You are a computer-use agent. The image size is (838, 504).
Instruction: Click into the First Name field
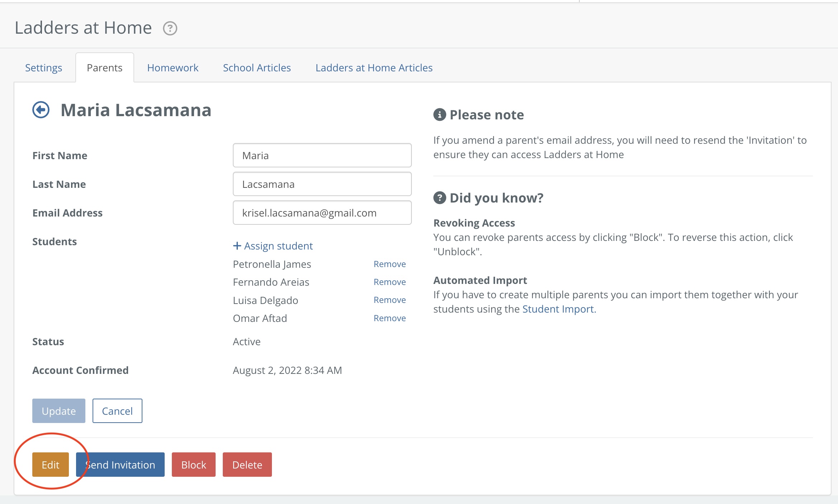click(322, 156)
